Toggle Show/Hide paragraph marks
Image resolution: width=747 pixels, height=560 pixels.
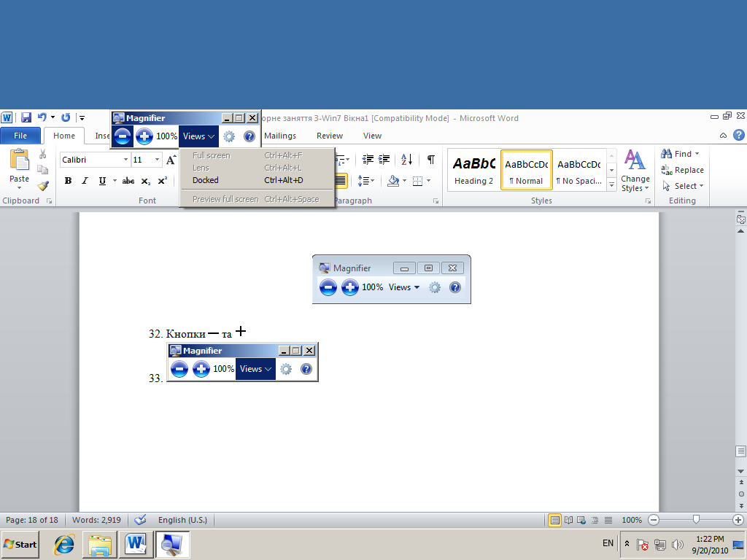click(430, 159)
